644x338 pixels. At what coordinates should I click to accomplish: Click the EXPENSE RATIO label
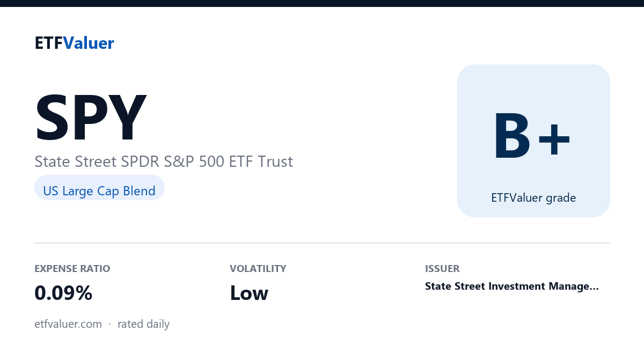pyautogui.click(x=72, y=269)
